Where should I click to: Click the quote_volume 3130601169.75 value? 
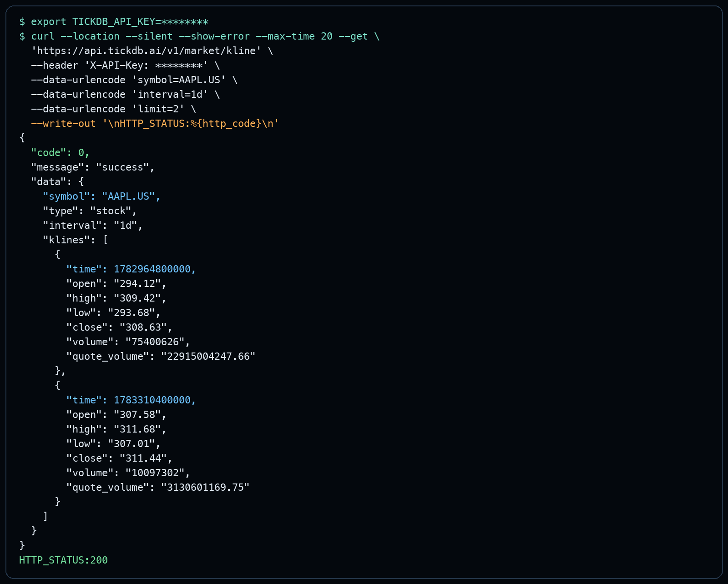tap(205, 488)
